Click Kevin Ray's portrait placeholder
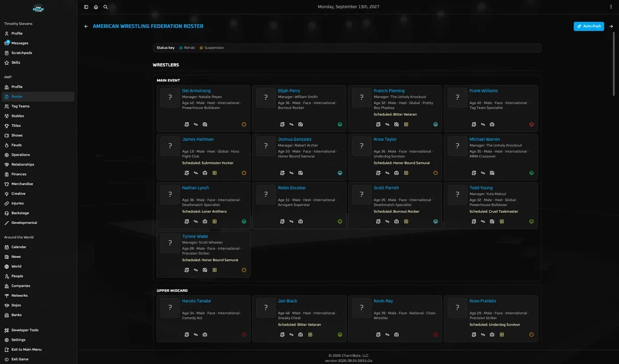Viewport: 619px width, 364px height. (x=362, y=307)
